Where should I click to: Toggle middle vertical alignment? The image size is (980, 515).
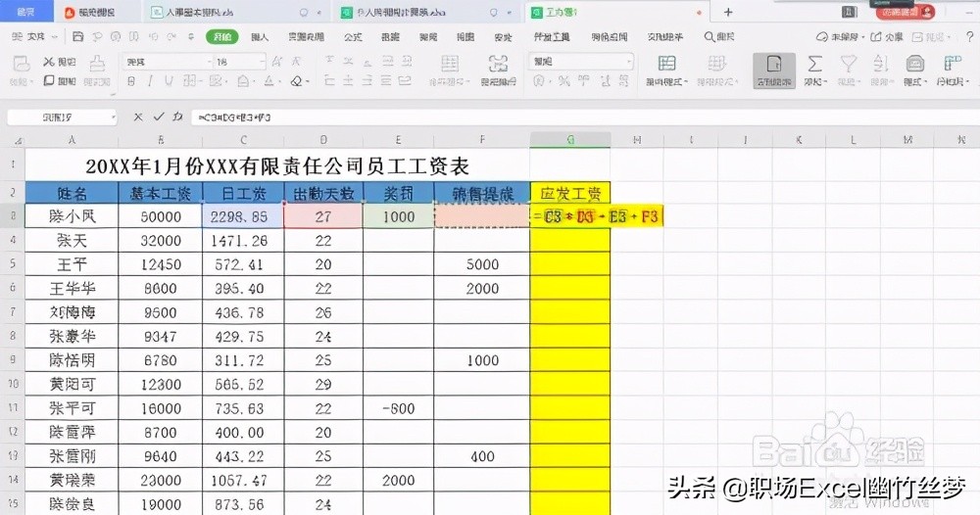coord(348,61)
